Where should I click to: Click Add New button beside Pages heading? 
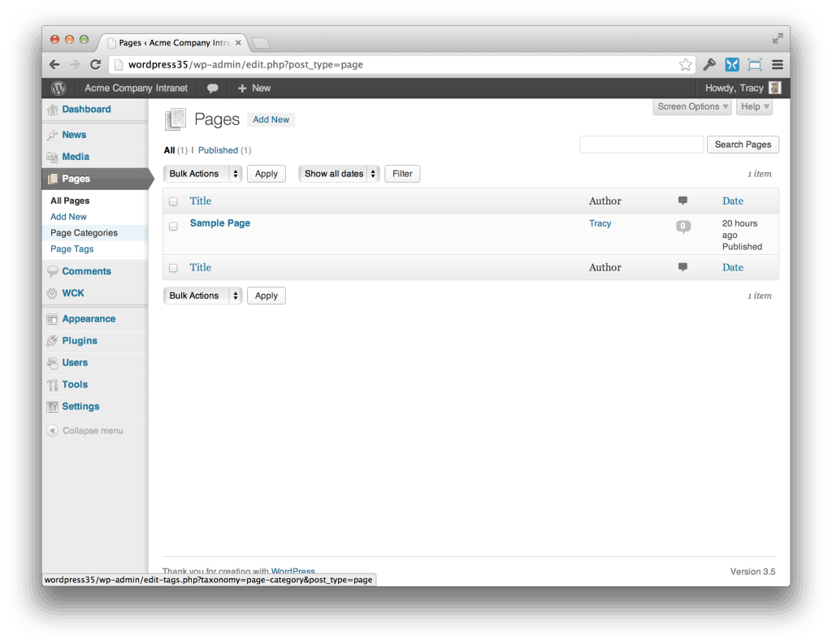pyautogui.click(x=271, y=120)
